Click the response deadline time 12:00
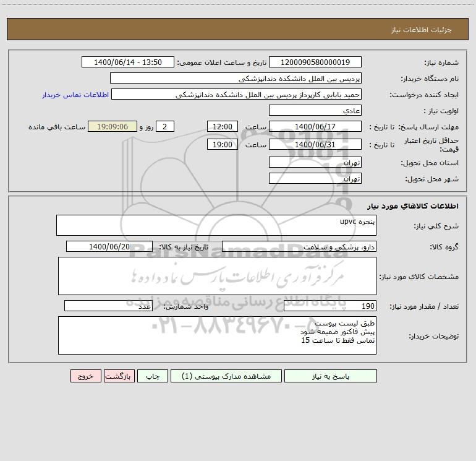Screen dimensions: 476x461 222,126
